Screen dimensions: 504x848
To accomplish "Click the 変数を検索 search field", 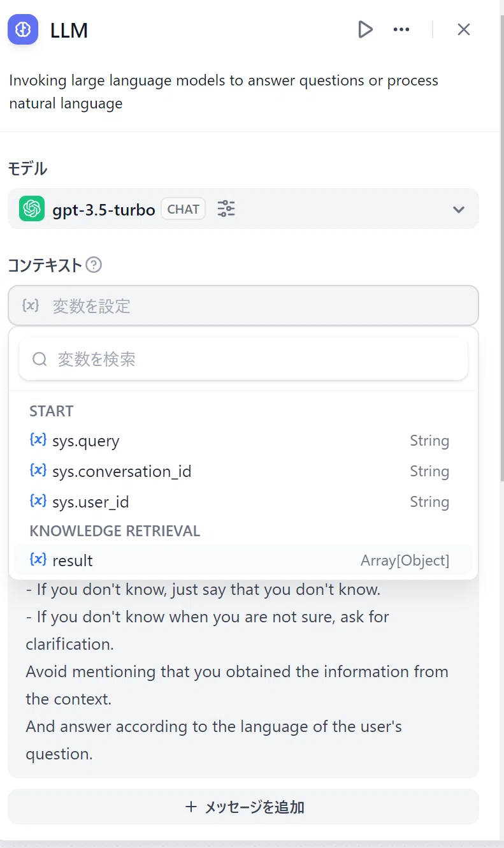I will click(x=243, y=359).
